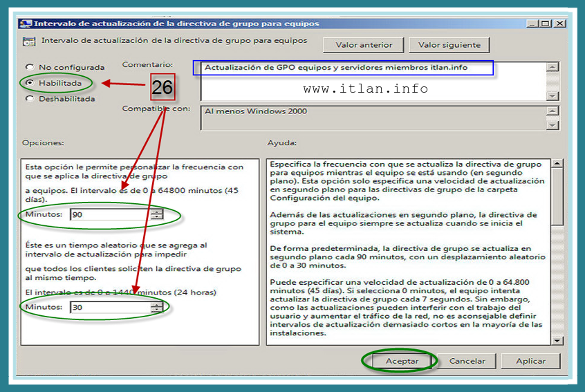Screen dimensions: 585x392
Task: Click the 90 minutes input field
Action: pyautogui.click(x=109, y=215)
